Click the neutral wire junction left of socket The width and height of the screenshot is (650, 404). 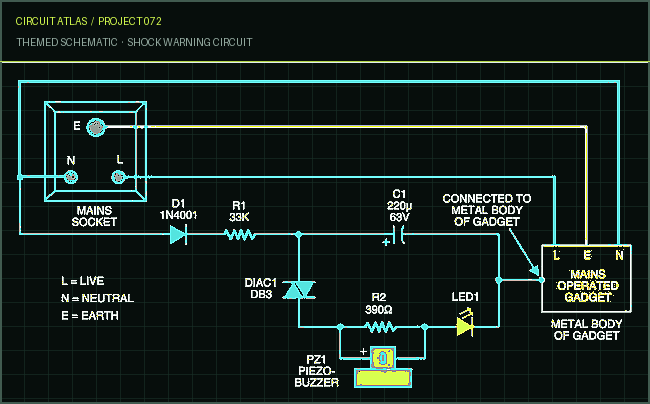[x=20, y=177]
